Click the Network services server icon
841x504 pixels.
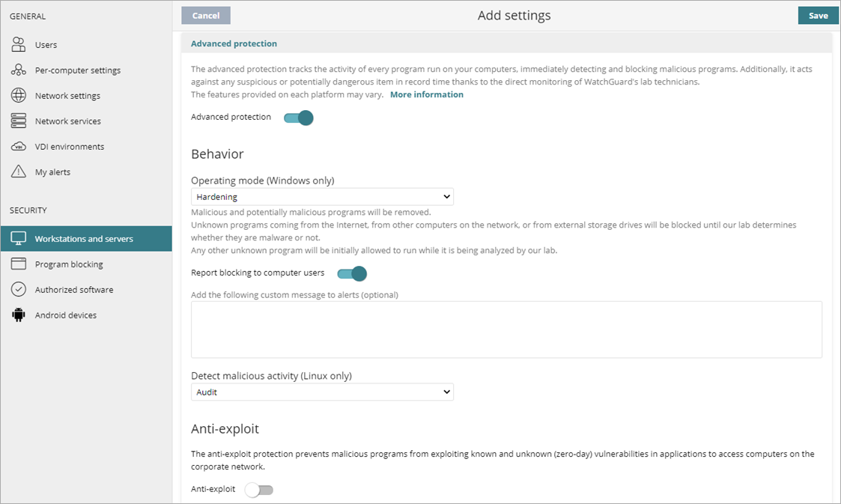tap(18, 121)
